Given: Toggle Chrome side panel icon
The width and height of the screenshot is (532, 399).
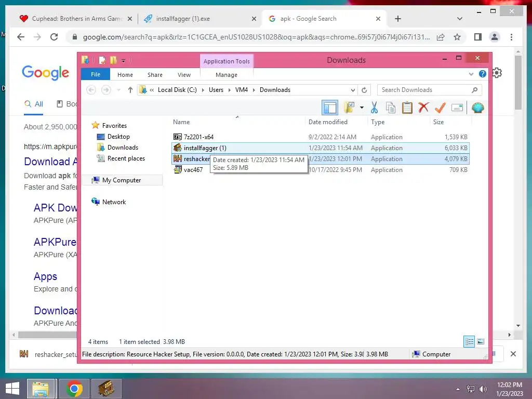Looking at the screenshot, I should [x=478, y=37].
